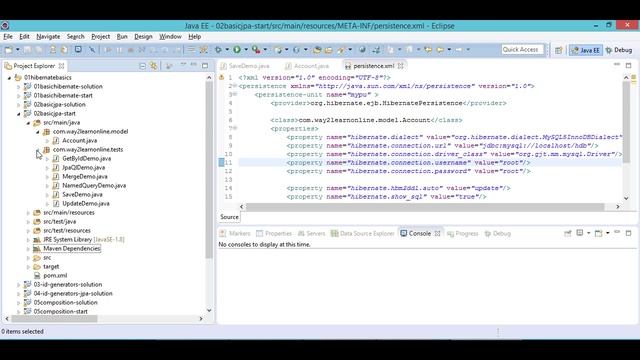The width and height of the screenshot is (640, 360).
Task: Expand the 03-id-generators-solution project
Action: tap(18, 284)
